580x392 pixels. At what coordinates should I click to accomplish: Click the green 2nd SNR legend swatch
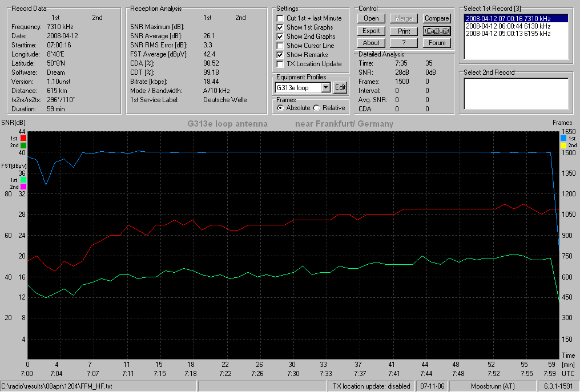23,146
